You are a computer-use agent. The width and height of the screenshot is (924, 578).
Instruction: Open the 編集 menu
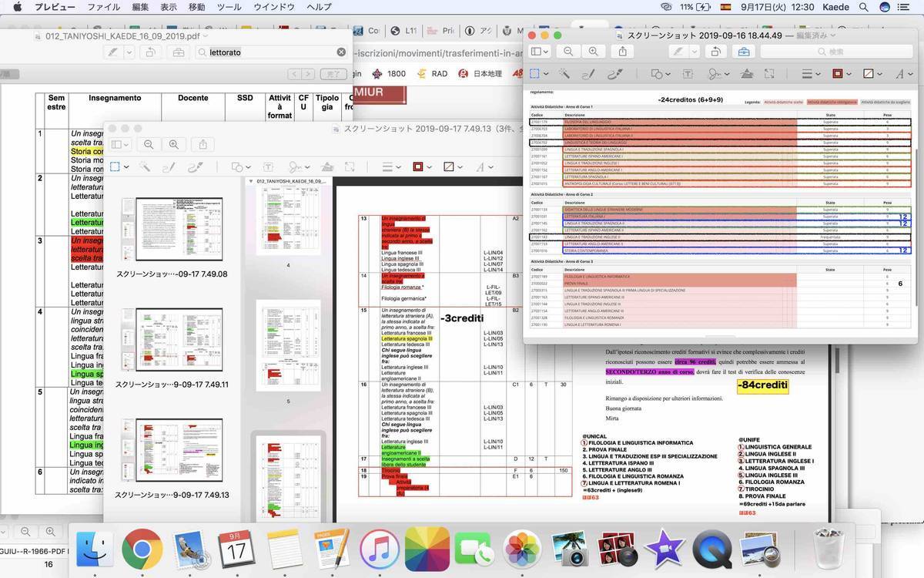coord(140,7)
